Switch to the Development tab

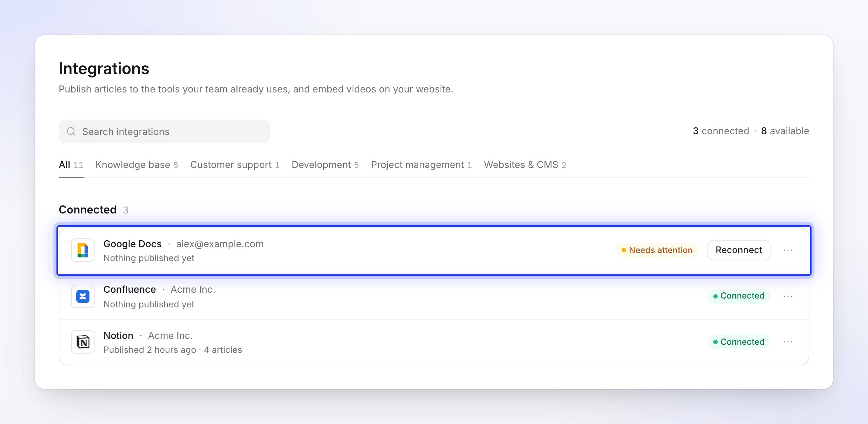(x=325, y=165)
